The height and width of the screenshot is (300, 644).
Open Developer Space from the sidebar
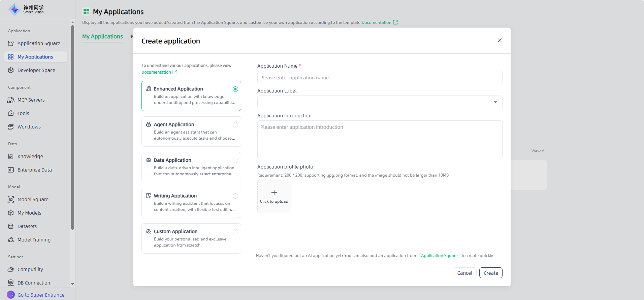36,70
